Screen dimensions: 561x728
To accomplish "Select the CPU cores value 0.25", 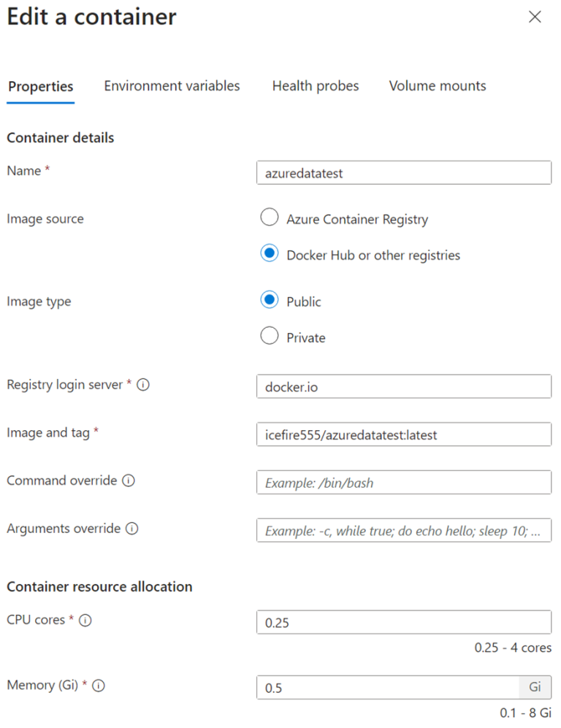I will coord(404,621).
